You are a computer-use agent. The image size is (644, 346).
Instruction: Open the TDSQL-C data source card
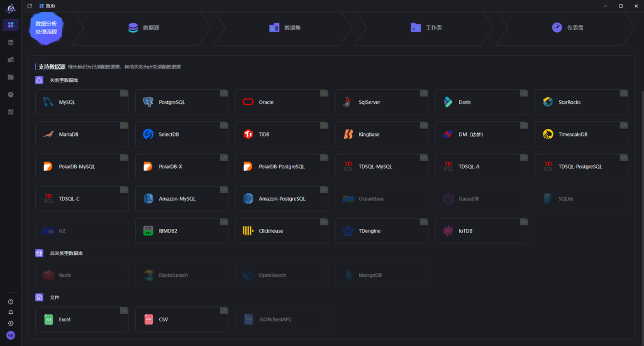click(82, 198)
